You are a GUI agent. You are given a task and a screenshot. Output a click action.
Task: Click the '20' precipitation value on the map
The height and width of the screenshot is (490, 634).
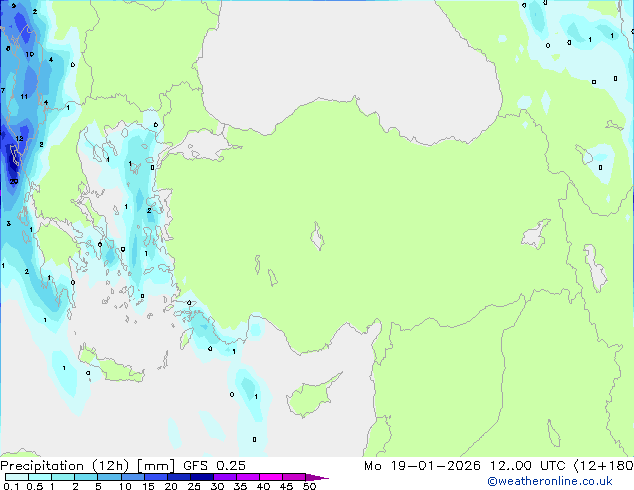tap(14, 181)
